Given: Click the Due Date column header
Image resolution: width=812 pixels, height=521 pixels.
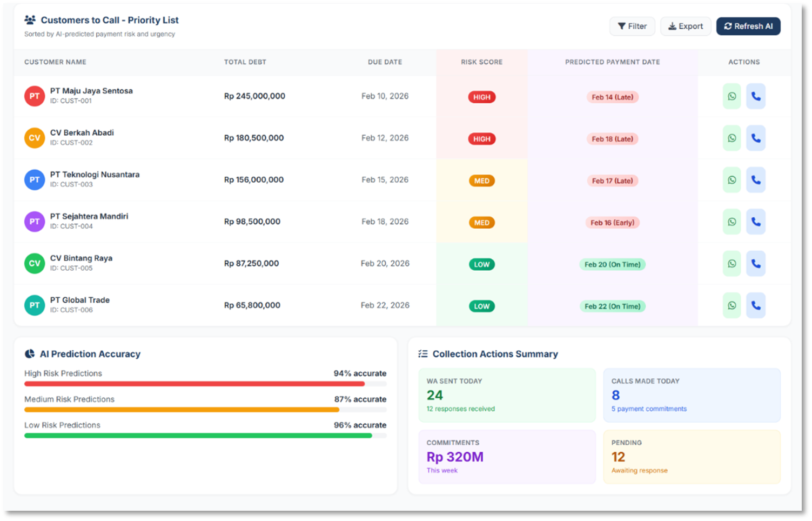Looking at the screenshot, I should (385, 62).
